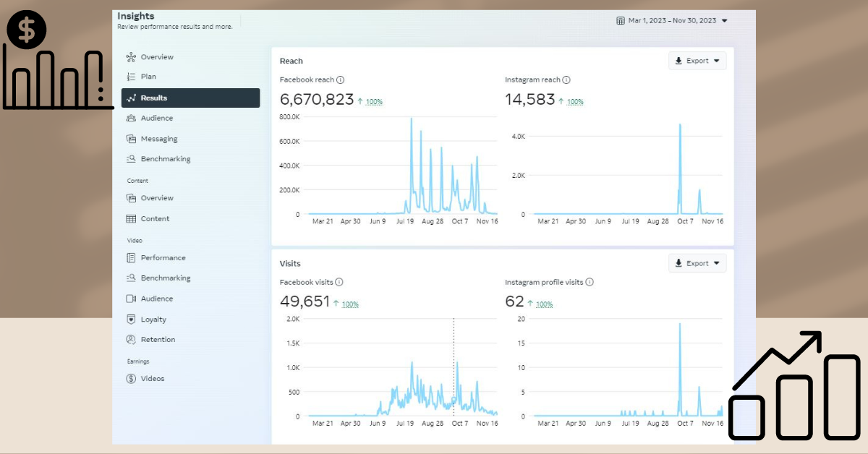Click the 800.0K axis label in Facebook reach
Image resolution: width=868 pixels, height=454 pixels.
[289, 116]
